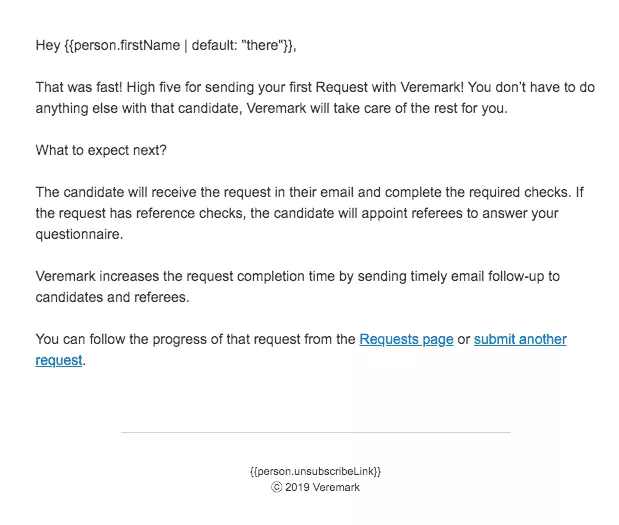Click the "High five for sending" phrase
The image size is (619, 525).
click(x=190, y=87)
